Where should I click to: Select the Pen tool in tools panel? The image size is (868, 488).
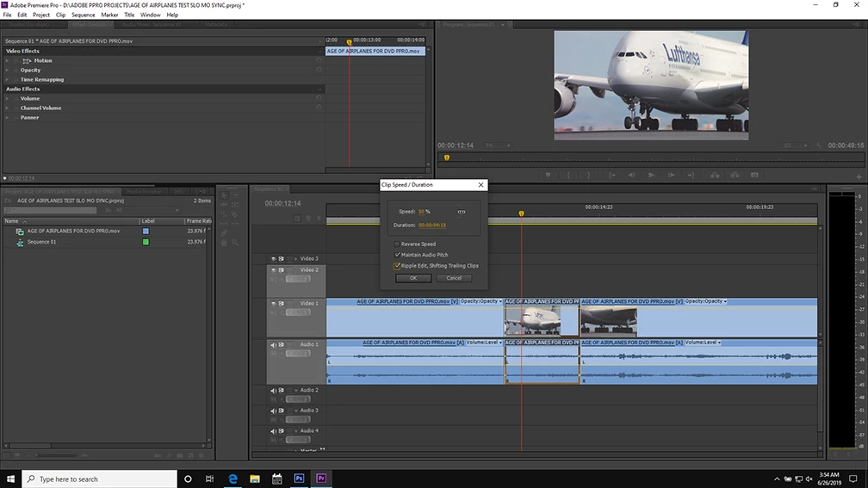pos(224,233)
